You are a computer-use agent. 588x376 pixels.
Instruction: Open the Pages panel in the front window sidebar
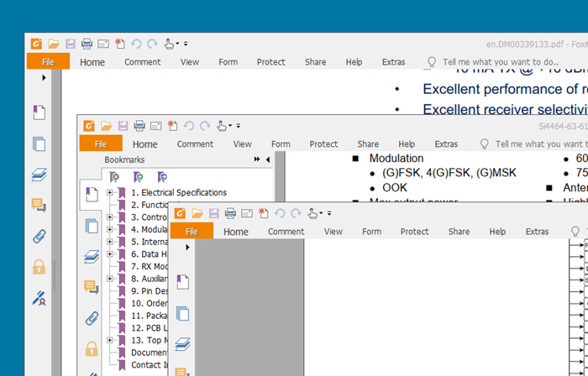pos(182,313)
